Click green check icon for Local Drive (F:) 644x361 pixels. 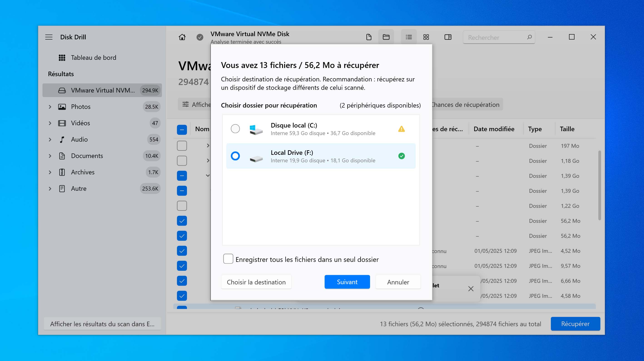click(x=401, y=156)
